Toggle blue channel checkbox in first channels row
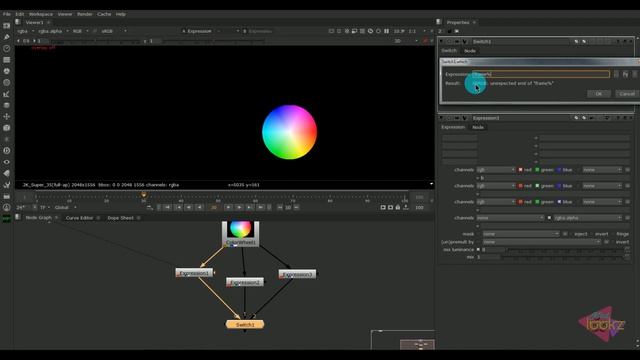640x360 pixels. coord(559,170)
